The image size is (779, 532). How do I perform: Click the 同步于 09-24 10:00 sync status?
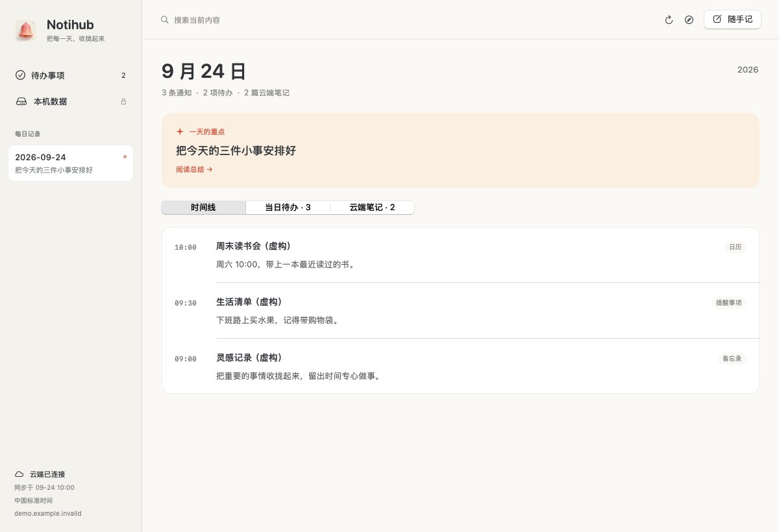click(44, 487)
